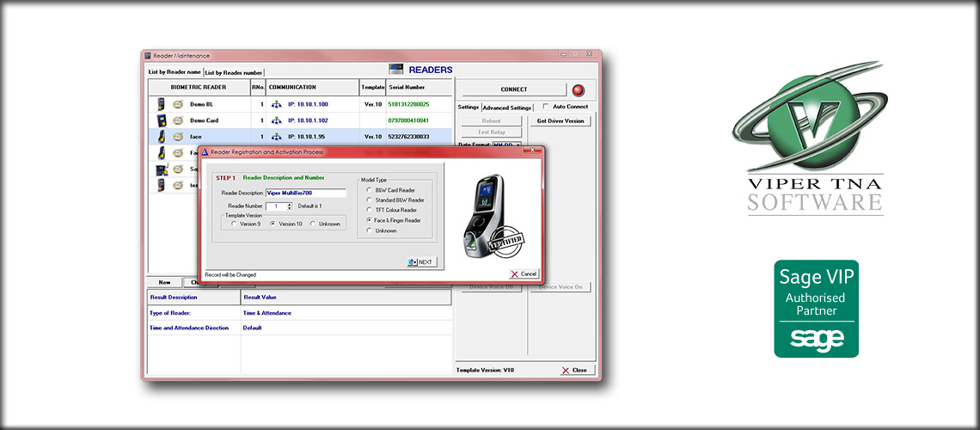Click the Result Description column header
Image resolution: width=980 pixels, height=430 pixels.
(x=193, y=298)
